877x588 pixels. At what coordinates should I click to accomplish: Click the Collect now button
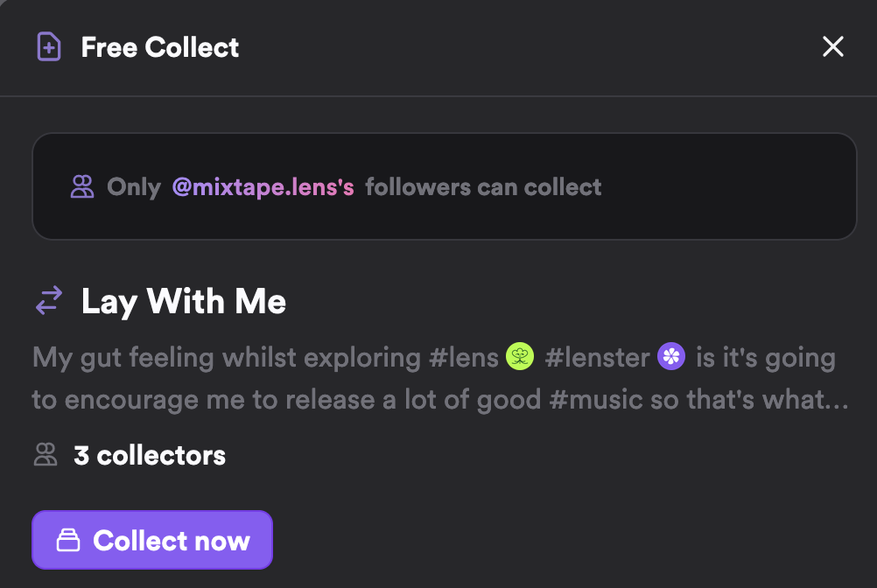tap(152, 540)
